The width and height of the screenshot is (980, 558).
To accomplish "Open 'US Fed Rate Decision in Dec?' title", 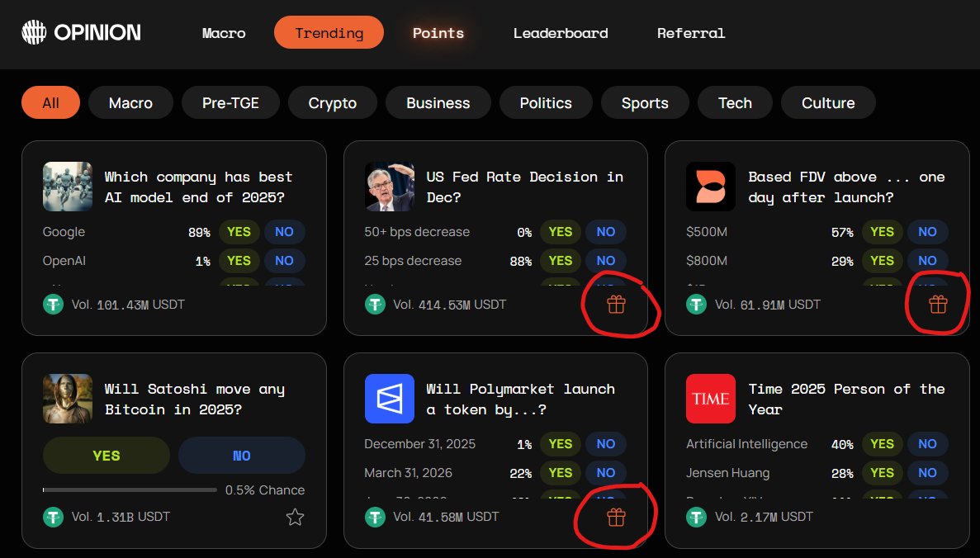I will tap(524, 187).
